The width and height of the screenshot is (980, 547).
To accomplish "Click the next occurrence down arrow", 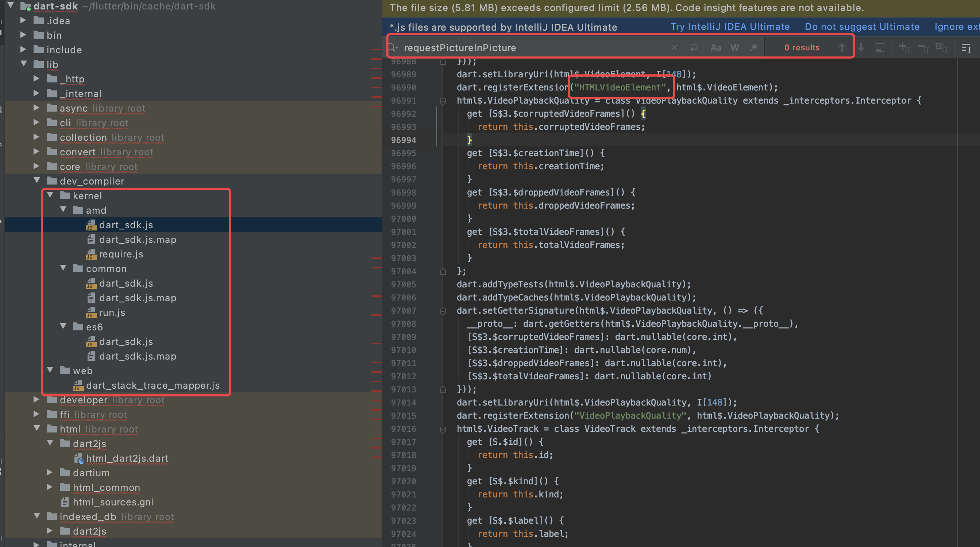I will point(861,47).
